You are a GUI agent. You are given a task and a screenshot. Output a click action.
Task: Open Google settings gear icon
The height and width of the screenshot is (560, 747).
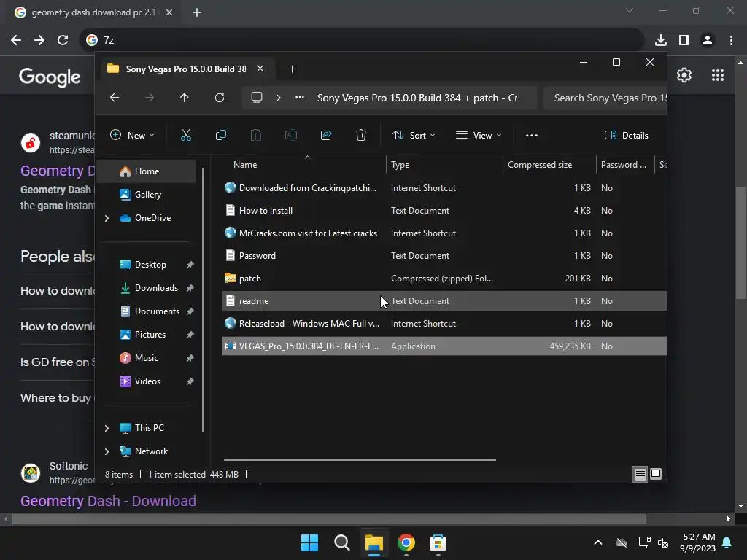click(x=684, y=75)
